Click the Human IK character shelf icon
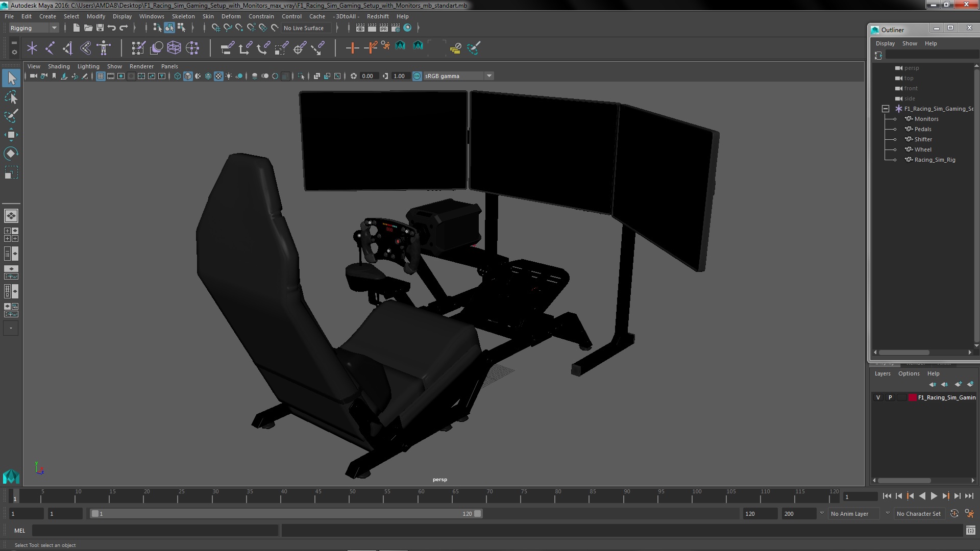The height and width of the screenshot is (551, 980). [x=104, y=48]
